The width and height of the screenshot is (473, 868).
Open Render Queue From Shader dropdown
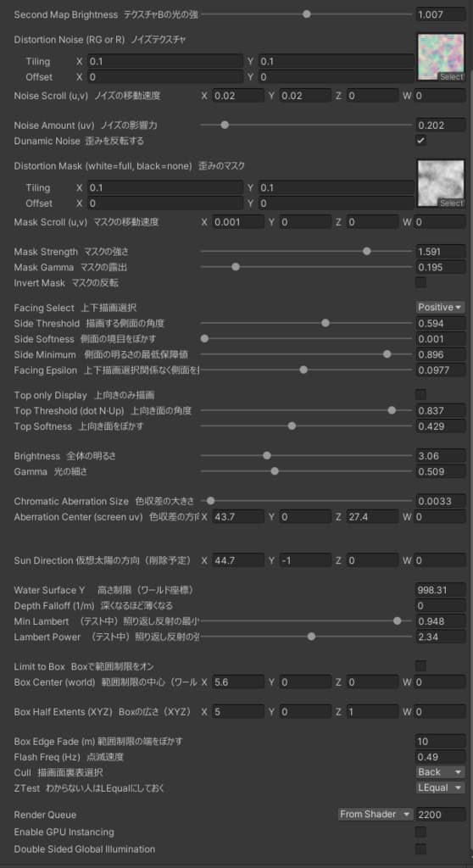coord(376,815)
